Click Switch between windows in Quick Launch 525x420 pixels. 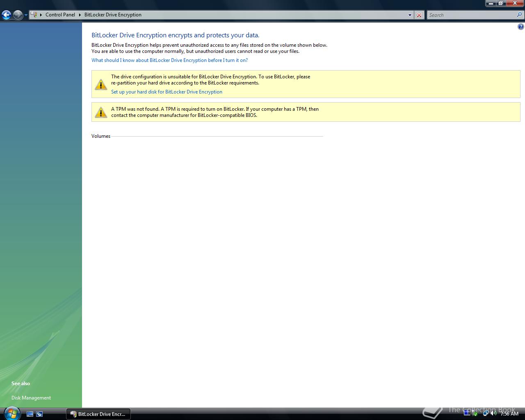[x=39, y=414]
